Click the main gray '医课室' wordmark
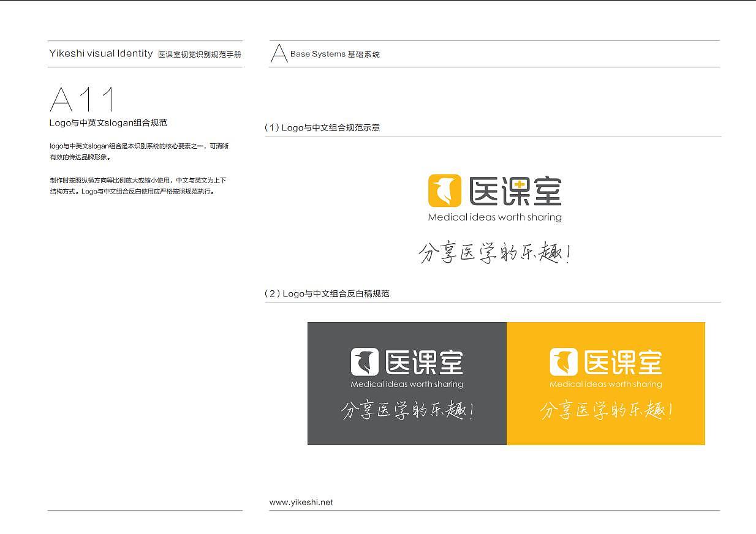Screen dimensions: 756x534 (515, 191)
